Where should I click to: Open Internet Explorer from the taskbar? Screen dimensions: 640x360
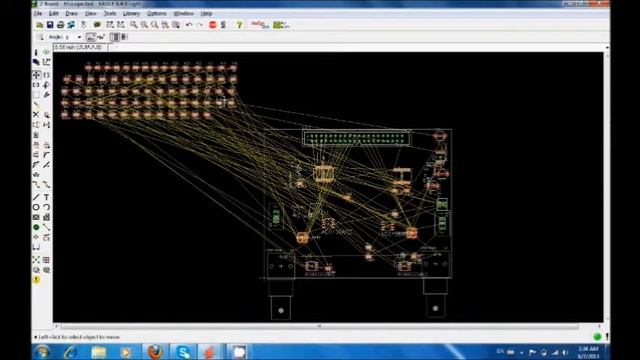[x=70, y=352]
